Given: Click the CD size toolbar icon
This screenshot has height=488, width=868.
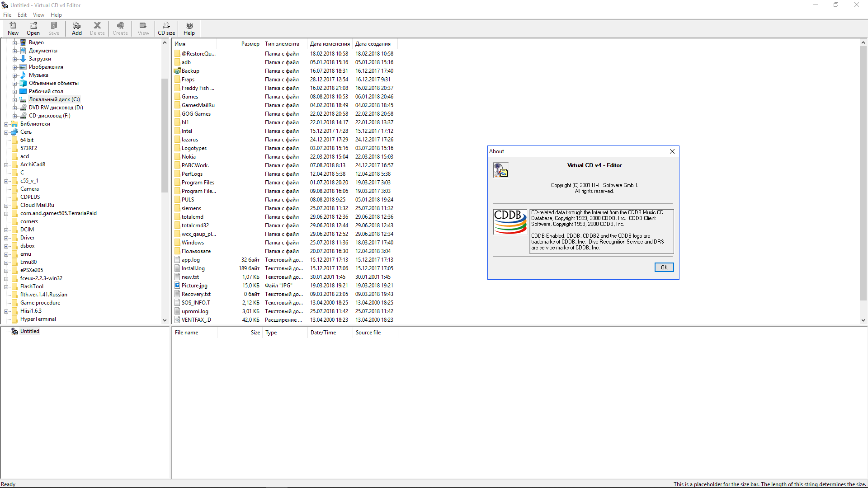Looking at the screenshot, I should [x=166, y=26].
